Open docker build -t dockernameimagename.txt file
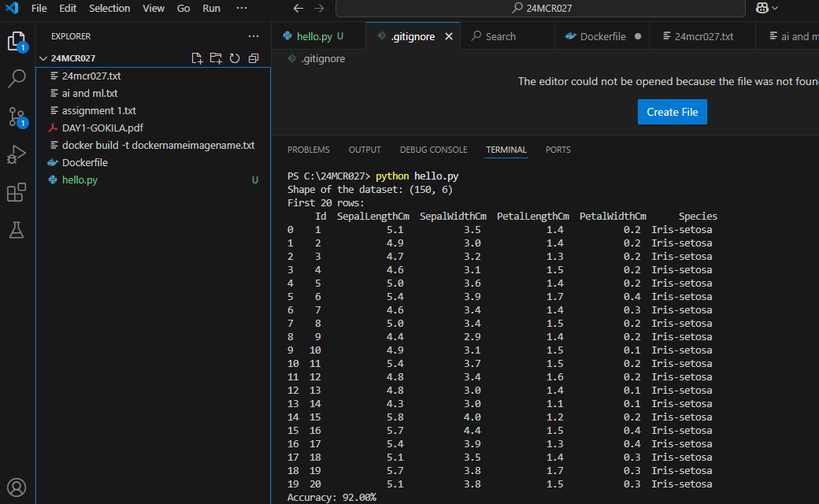Screen dimensions: 819x504 (153, 145)
